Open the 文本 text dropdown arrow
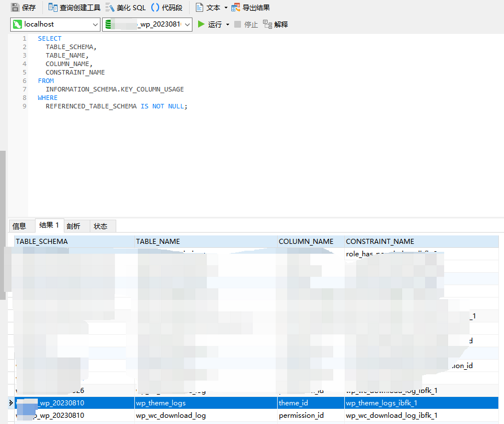Image resolution: width=504 pixels, height=424 pixels. point(226,8)
